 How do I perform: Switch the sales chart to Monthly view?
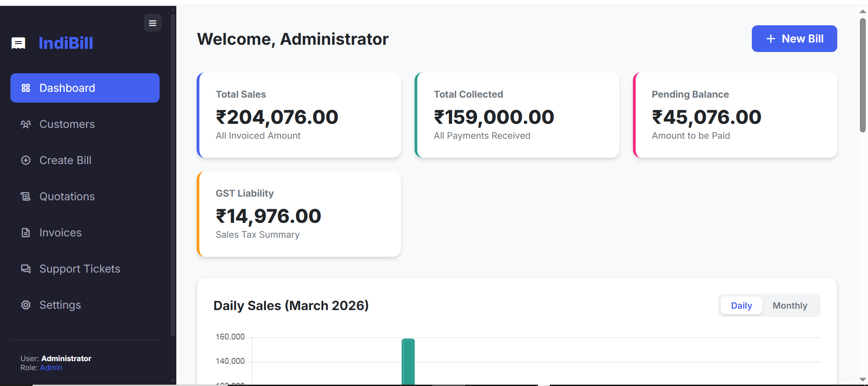coord(790,306)
